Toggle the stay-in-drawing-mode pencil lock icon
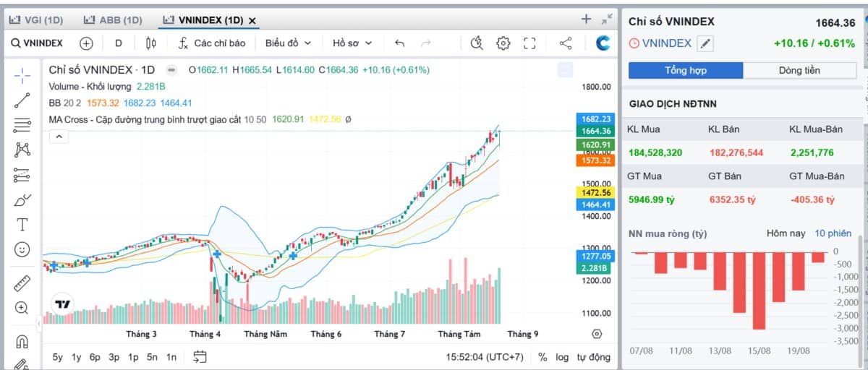Image resolution: width=868 pixels, height=370 pixels. pos(22,364)
